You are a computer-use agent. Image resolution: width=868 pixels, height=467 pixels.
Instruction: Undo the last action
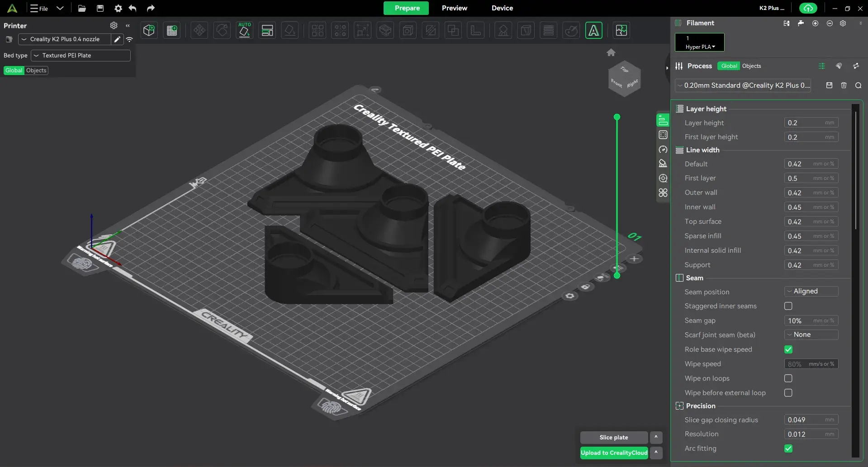133,8
